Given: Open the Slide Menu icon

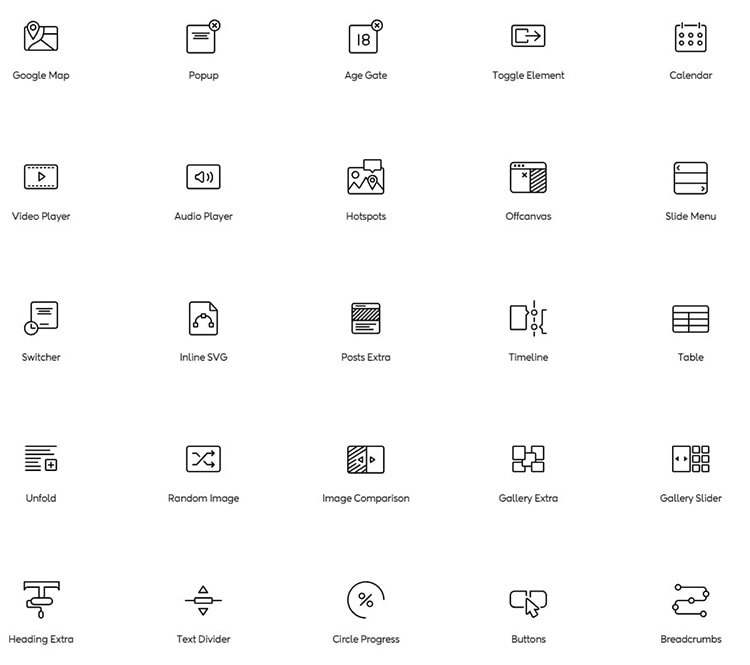Looking at the screenshot, I should [691, 177].
